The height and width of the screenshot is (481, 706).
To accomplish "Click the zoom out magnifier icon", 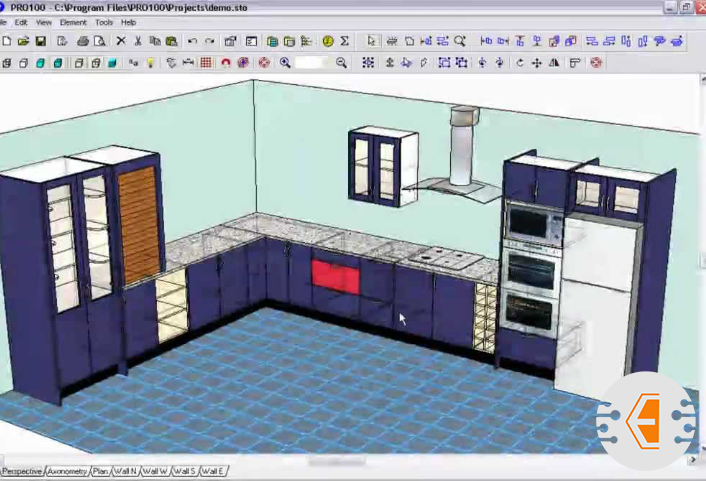I will pyautogui.click(x=341, y=62).
